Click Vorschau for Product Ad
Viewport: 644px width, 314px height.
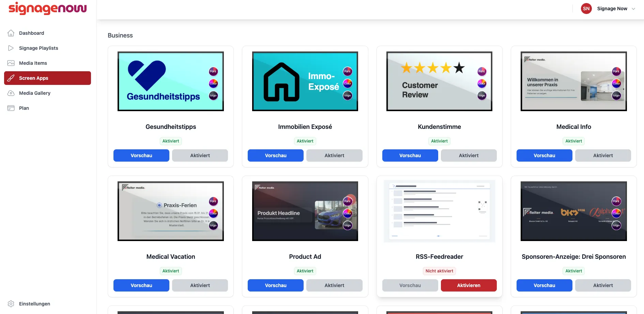[x=276, y=285]
